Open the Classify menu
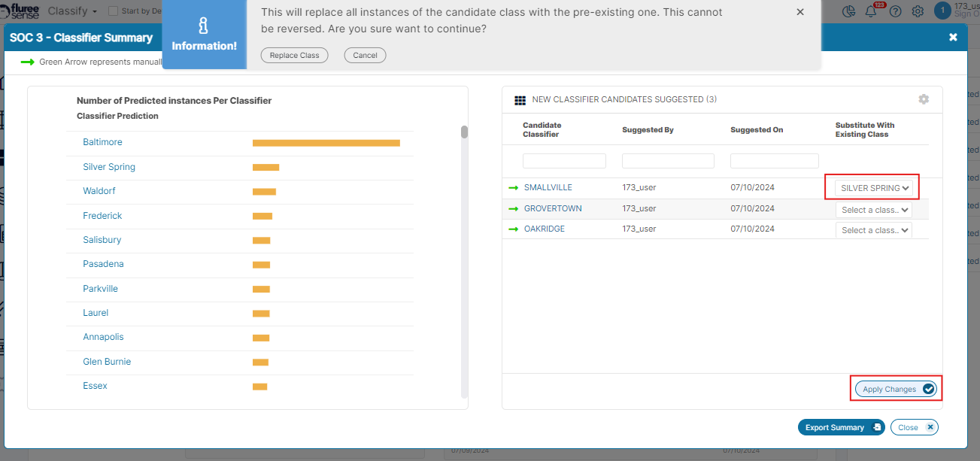The height and width of the screenshot is (461, 980). coord(73,11)
